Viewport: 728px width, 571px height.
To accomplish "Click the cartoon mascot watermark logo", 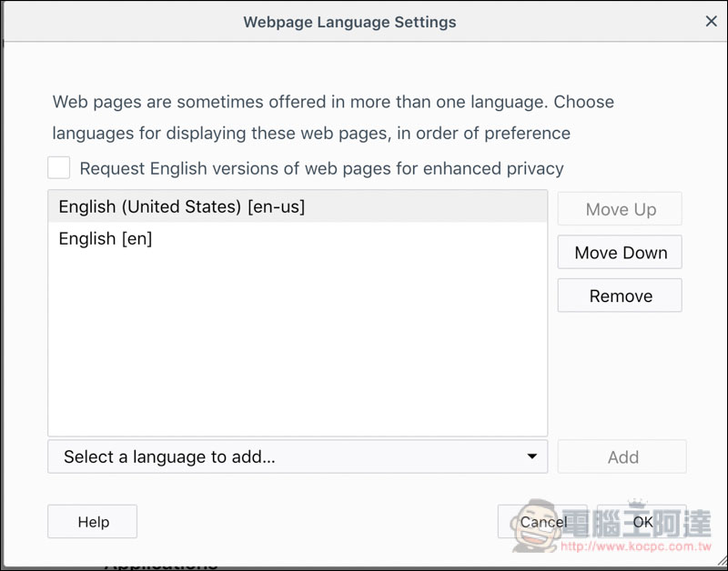I will point(532,525).
